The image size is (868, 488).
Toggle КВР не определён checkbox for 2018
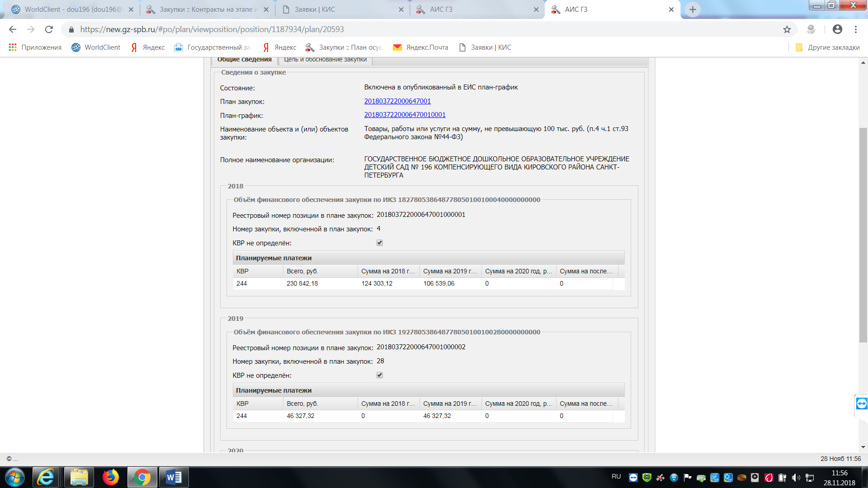click(380, 243)
